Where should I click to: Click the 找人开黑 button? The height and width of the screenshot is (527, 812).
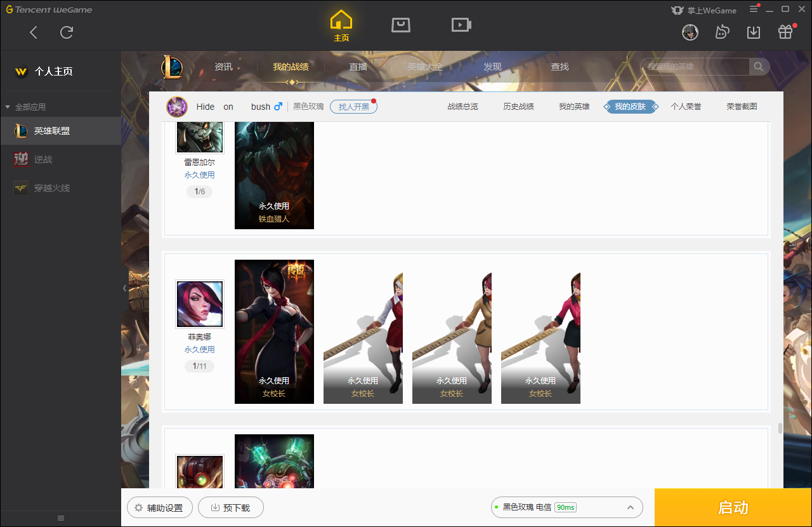(x=353, y=107)
